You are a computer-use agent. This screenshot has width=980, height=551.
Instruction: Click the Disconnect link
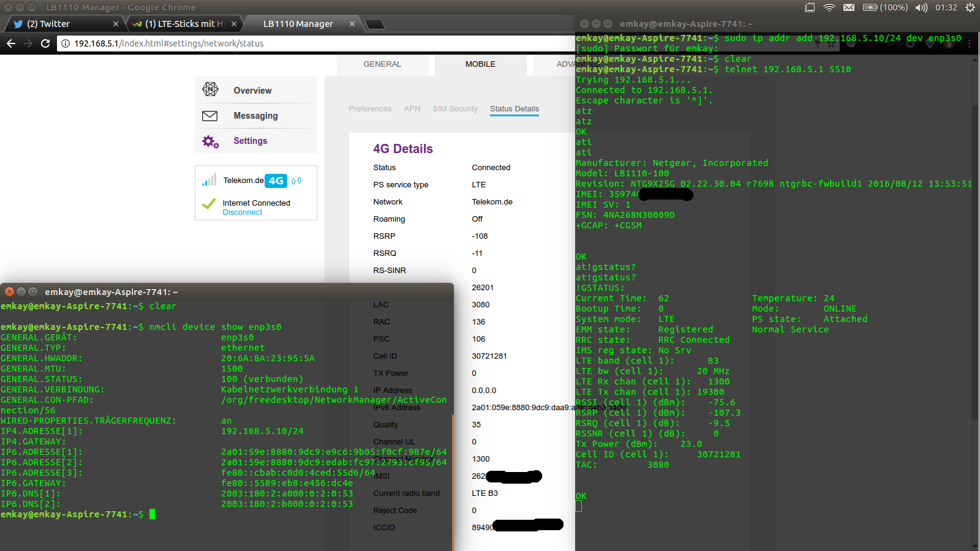[243, 212]
